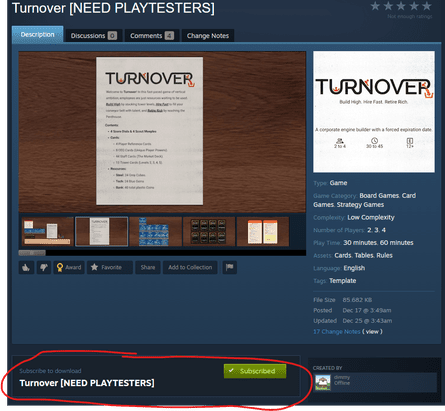Click the '85.682 KB' file size value
Viewport: 445px width, 411px height.
(357, 300)
